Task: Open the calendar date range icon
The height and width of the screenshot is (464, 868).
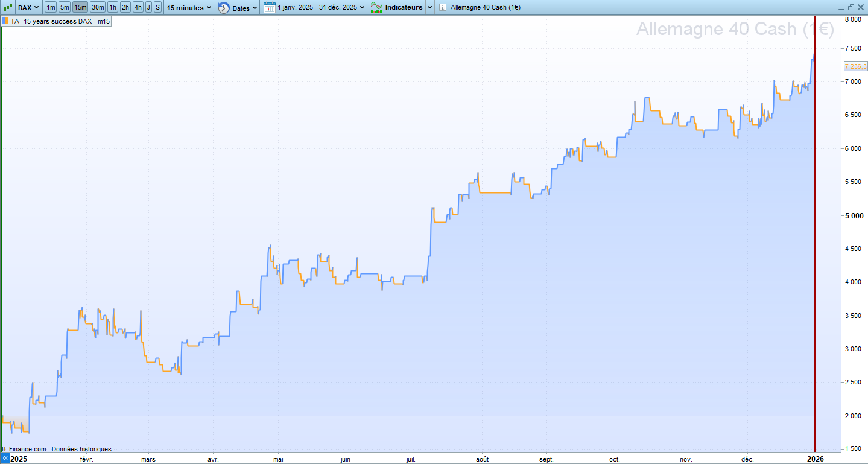Action: click(x=270, y=8)
